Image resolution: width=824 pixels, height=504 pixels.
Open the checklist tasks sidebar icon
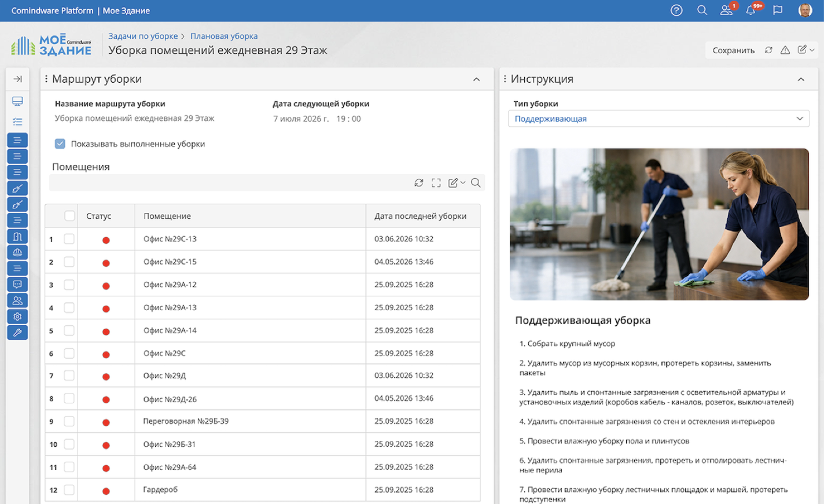coord(17,122)
